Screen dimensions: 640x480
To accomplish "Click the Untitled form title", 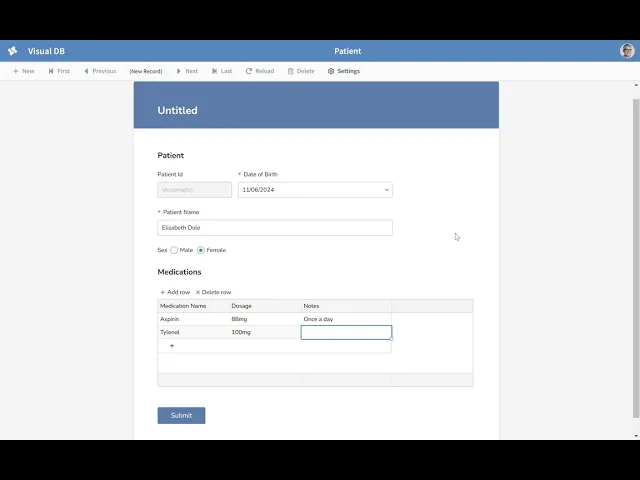I will [177, 110].
